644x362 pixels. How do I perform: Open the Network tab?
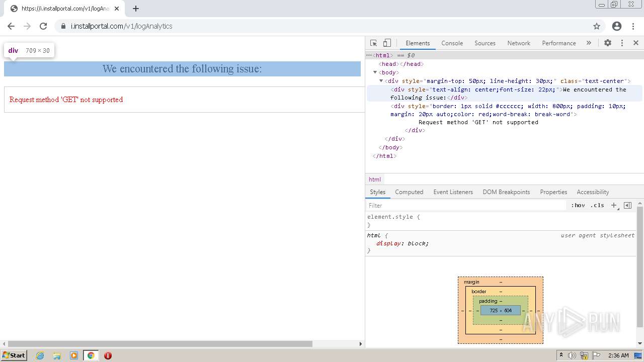pos(519,43)
